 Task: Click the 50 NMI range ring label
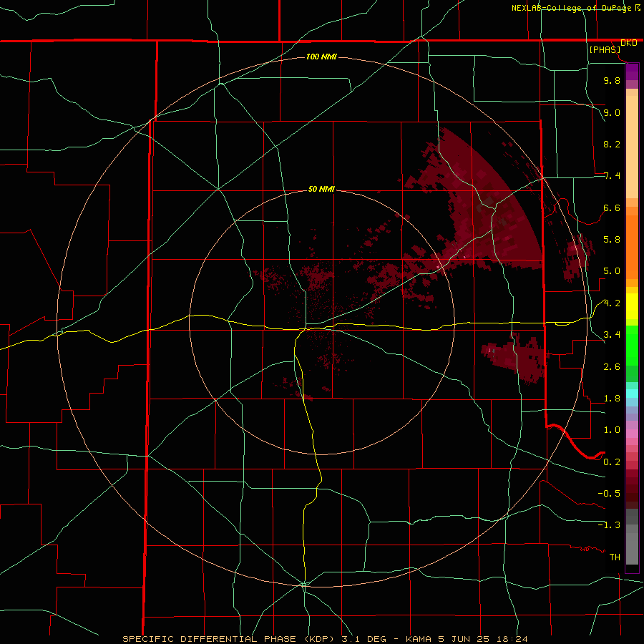[321, 189]
